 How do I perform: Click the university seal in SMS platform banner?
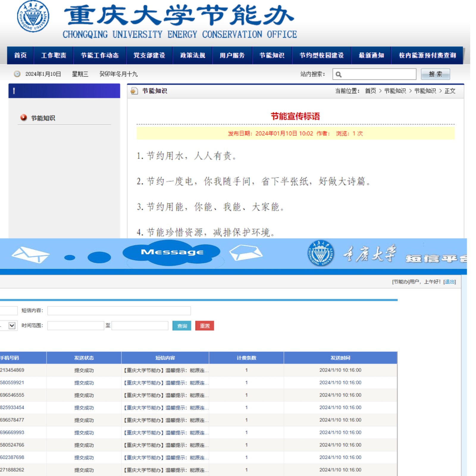[x=320, y=253]
